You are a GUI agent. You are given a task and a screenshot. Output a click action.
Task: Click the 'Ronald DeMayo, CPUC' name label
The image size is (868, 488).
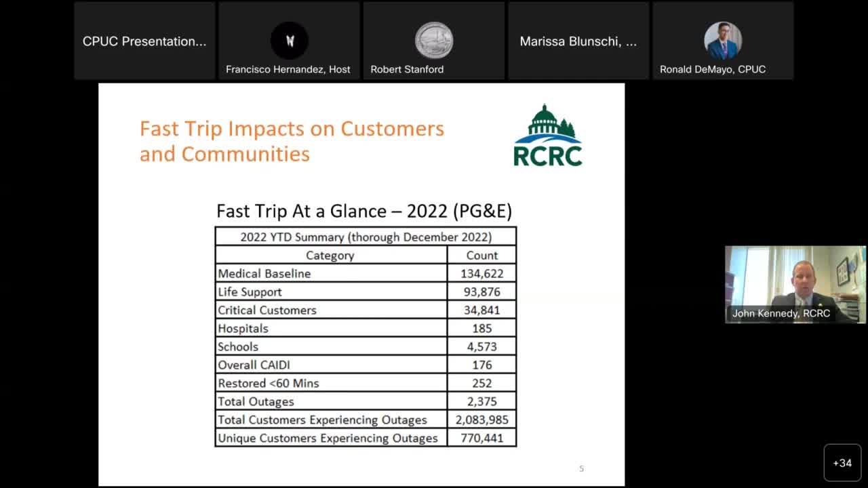[x=713, y=69]
